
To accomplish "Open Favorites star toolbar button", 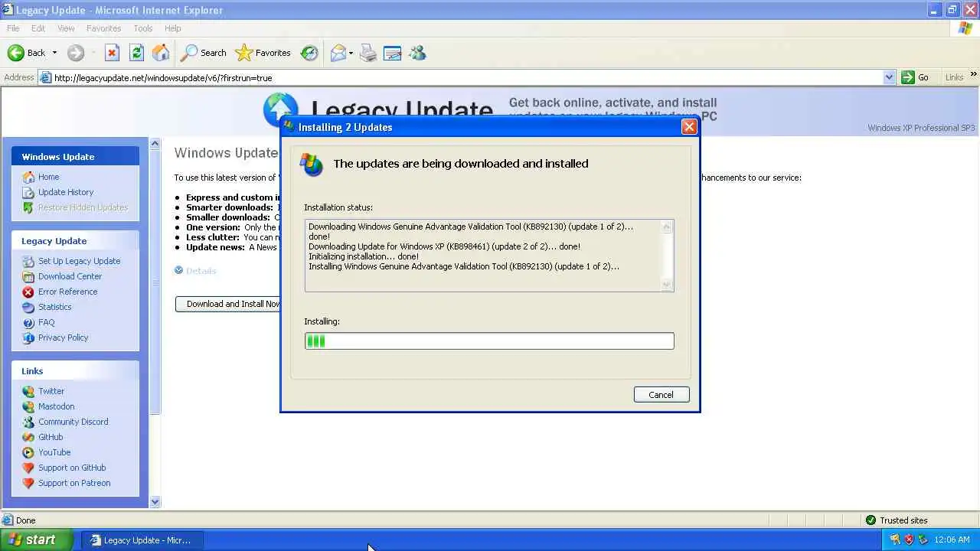I will tap(263, 53).
